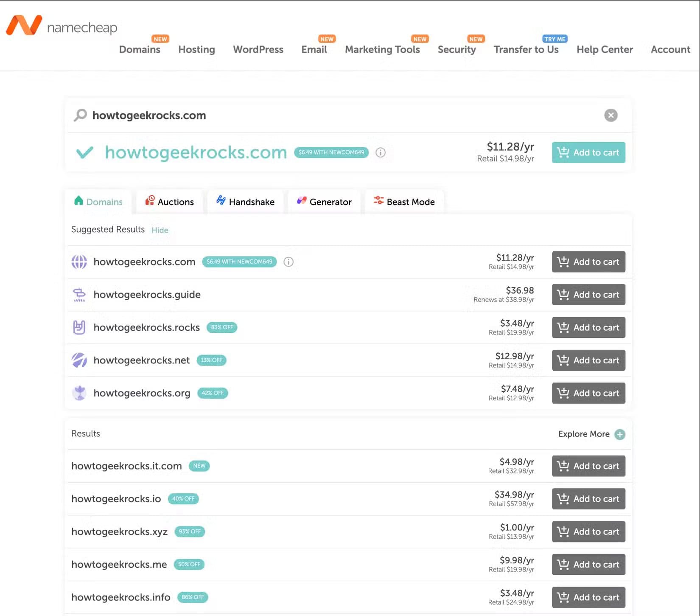Add howtogeekrocks.io to cart

click(x=588, y=499)
